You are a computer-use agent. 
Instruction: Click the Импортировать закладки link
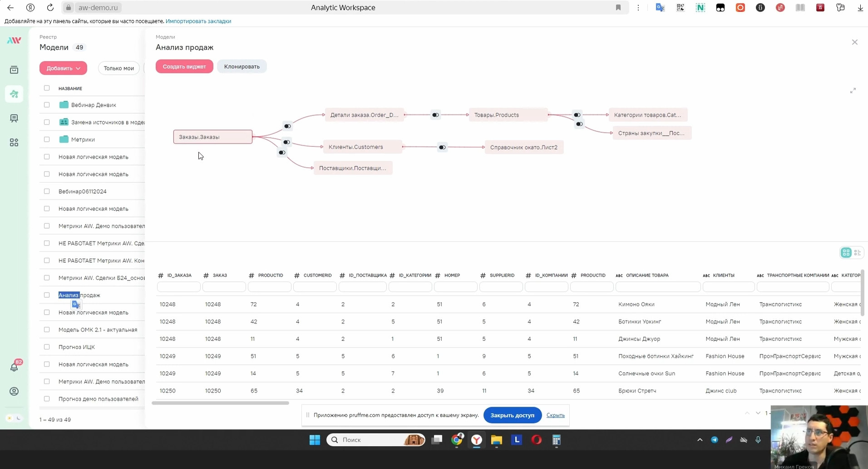point(198,21)
